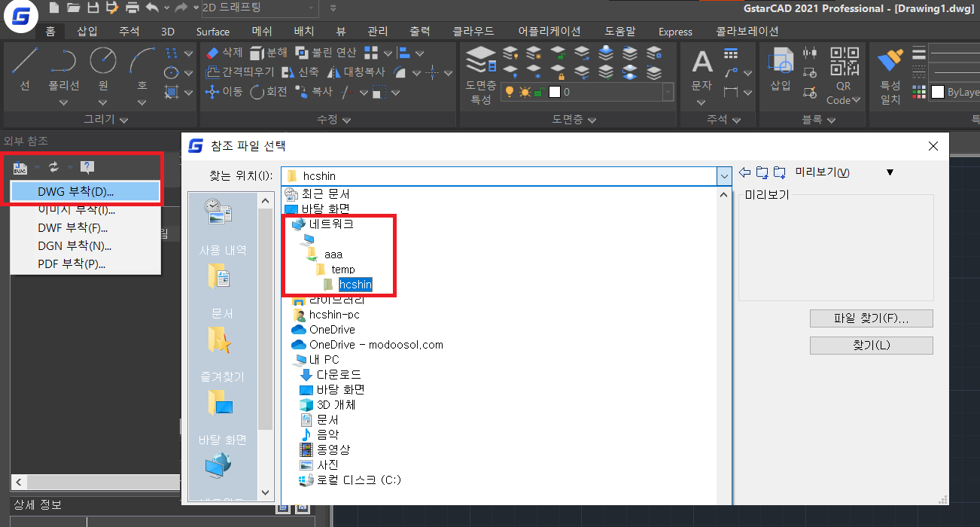Image resolution: width=980 pixels, height=527 pixels.
Task: Open the 찾는 위치 (Look in) dropdown arrow
Action: click(x=724, y=175)
